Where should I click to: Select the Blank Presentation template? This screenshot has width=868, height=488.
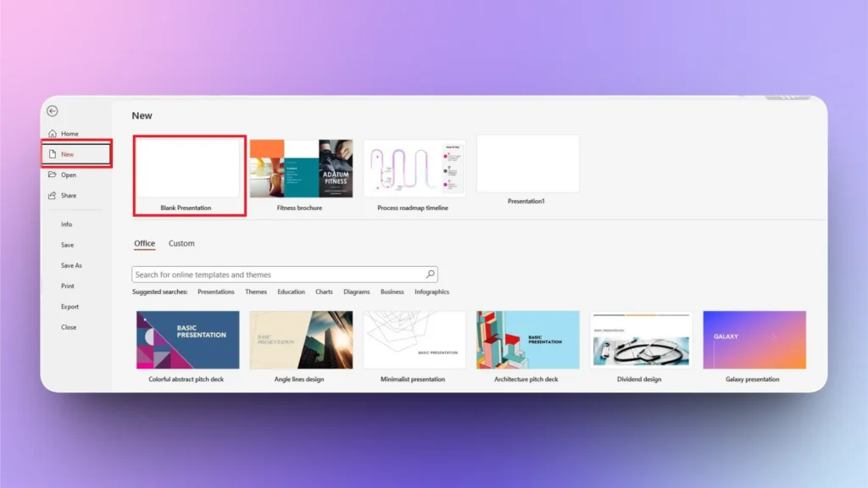click(188, 167)
